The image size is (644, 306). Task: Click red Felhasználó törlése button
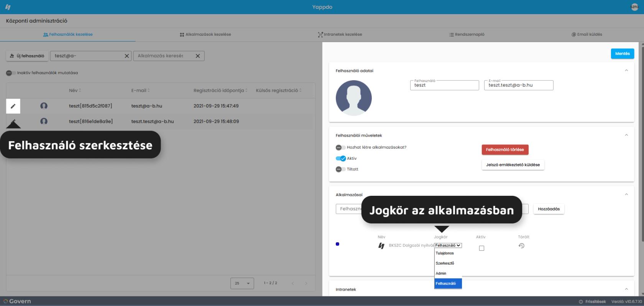click(x=505, y=150)
